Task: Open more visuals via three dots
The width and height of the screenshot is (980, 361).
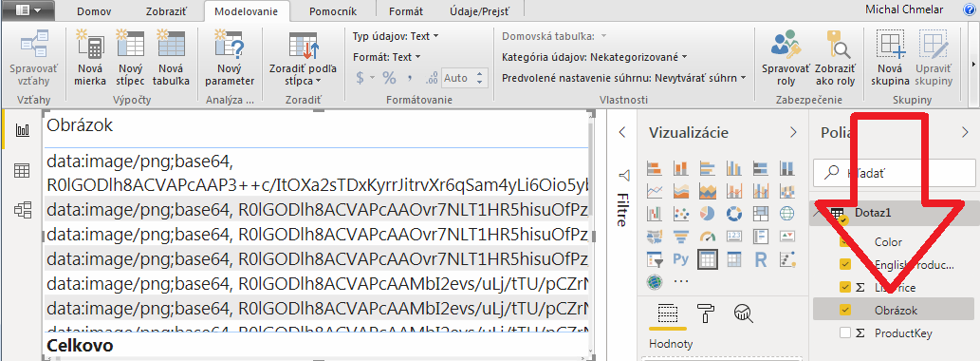Action: point(680,282)
